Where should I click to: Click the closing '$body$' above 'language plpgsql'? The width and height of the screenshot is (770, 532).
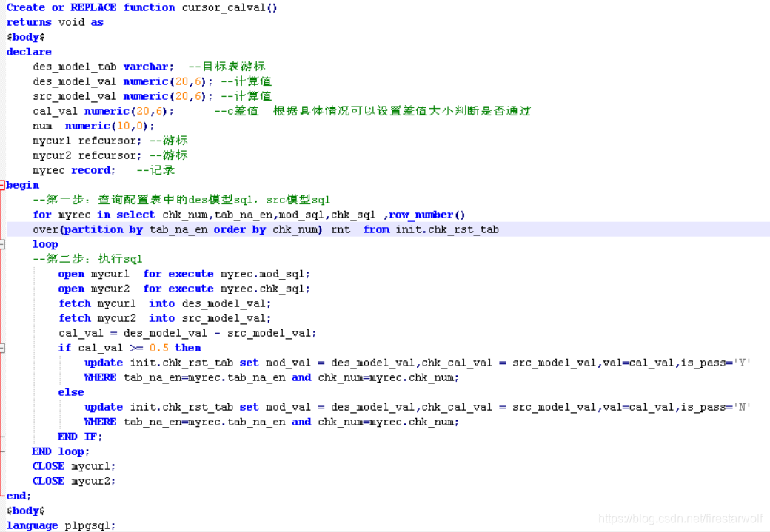(x=25, y=511)
